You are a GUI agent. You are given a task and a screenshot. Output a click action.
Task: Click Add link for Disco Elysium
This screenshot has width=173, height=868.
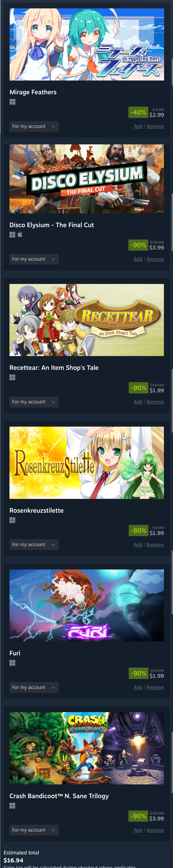point(138,259)
